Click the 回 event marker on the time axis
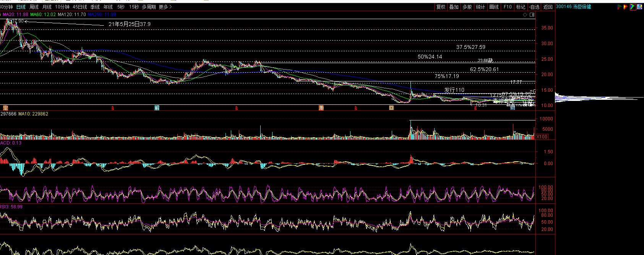This screenshot has height=255, width=644. (x=391, y=108)
